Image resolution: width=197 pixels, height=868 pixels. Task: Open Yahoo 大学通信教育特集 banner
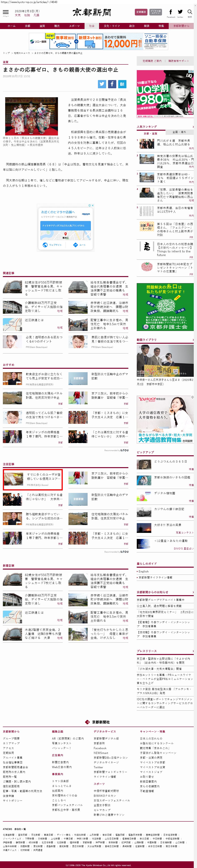click(165, 420)
